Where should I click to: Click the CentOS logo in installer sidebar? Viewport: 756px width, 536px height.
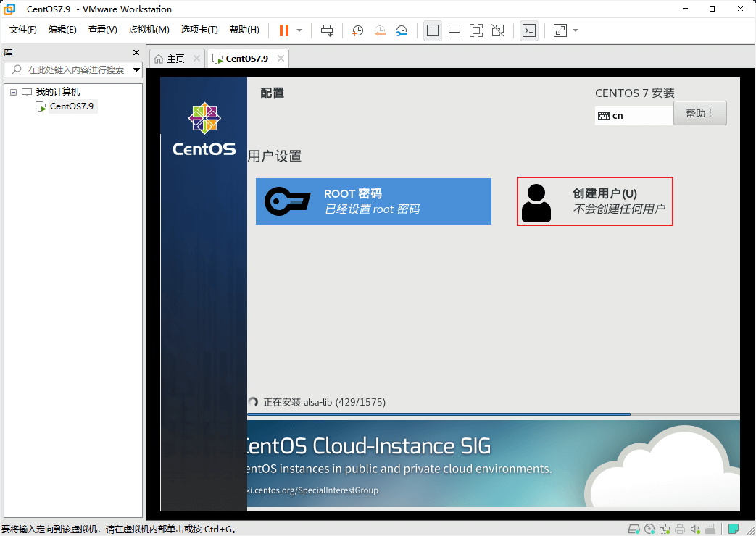(204, 129)
